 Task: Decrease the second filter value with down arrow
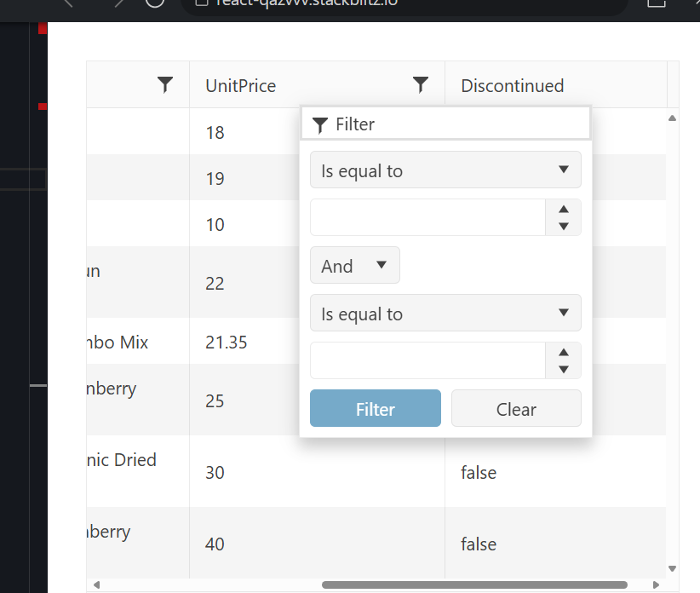click(x=563, y=369)
